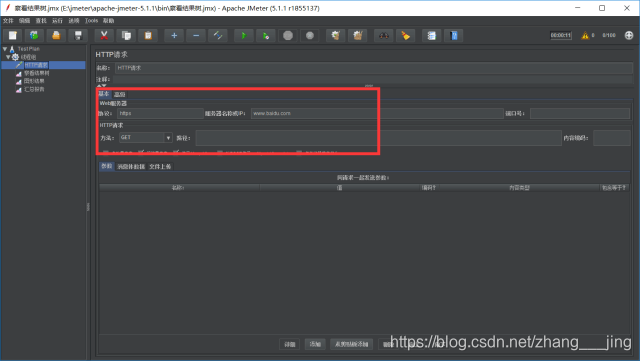This screenshot has height=361, width=641.
Task: Click the 名称 field containing HTTP请求
Action: click(x=374, y=68)
